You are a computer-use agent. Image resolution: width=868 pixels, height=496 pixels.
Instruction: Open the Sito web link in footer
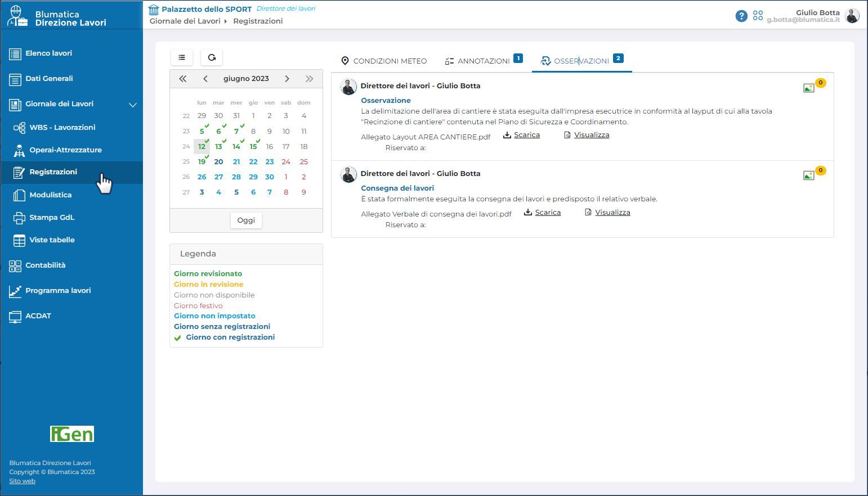click(22, 481)
